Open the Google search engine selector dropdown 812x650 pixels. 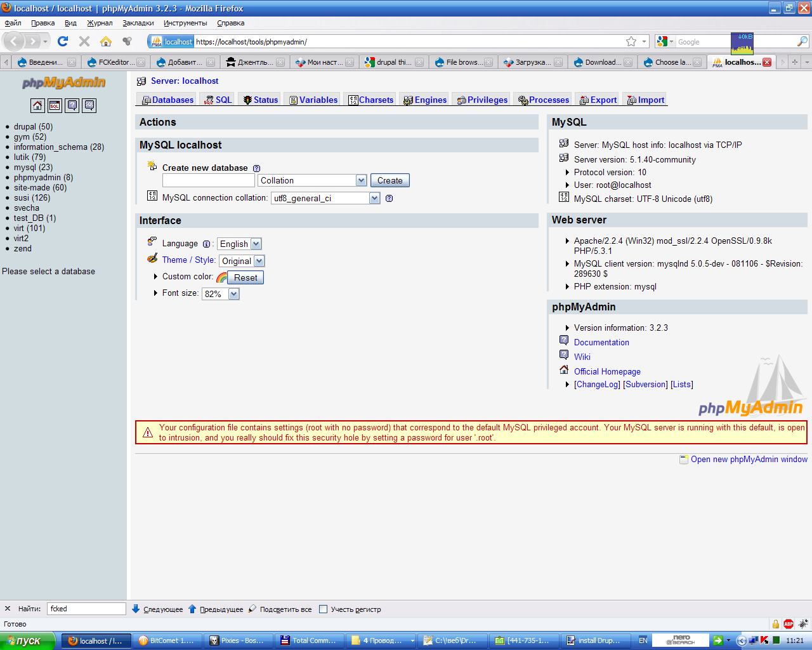click(x=664, y=41)
